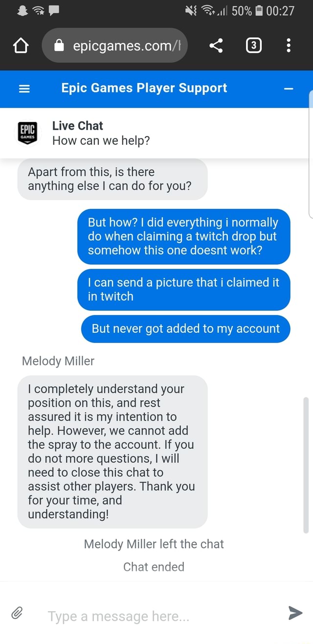Tap the share icon in browser toolbar
The width and height of the screenshot is (313, 644).
click(216, 46)
